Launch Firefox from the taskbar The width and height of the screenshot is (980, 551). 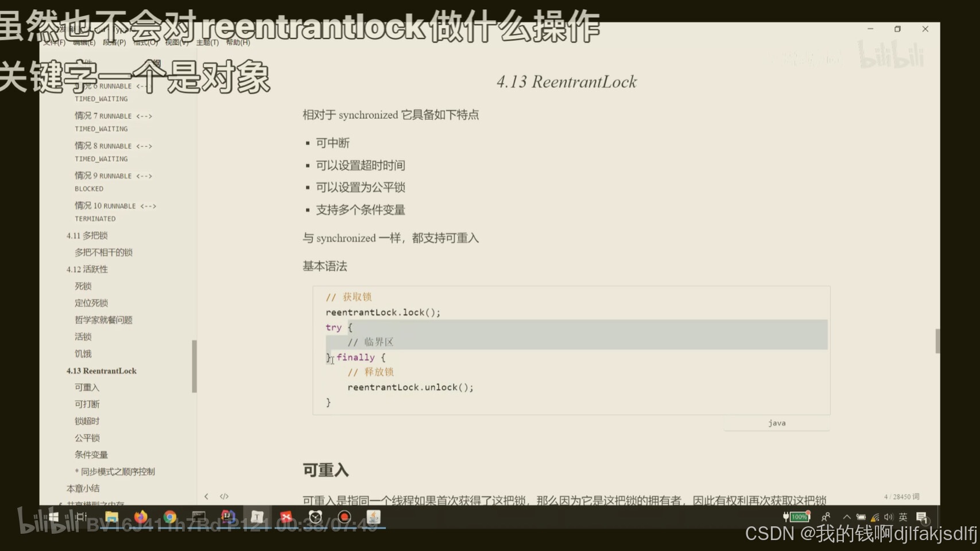[x=141, y=517]
